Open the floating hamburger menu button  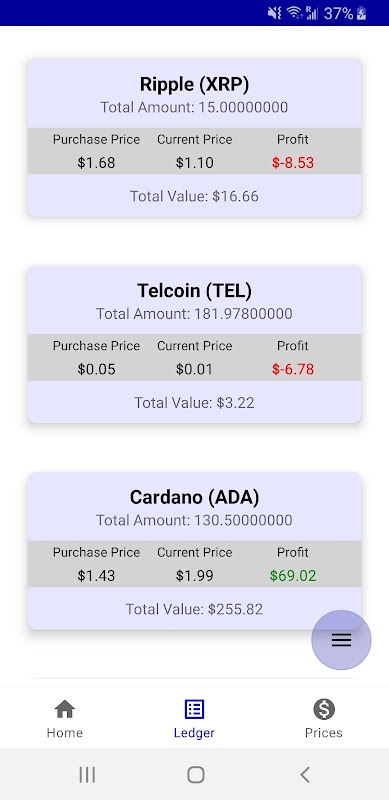click(x=341, y=640)
